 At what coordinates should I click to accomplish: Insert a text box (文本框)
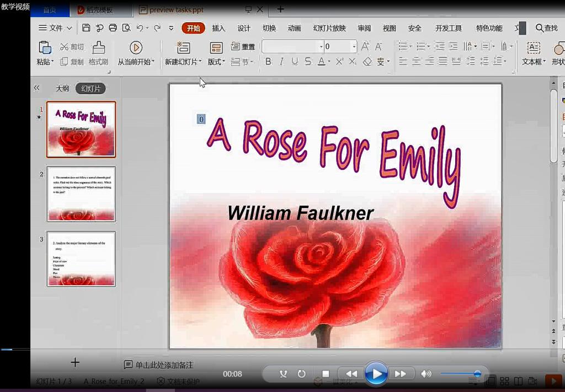533,48
